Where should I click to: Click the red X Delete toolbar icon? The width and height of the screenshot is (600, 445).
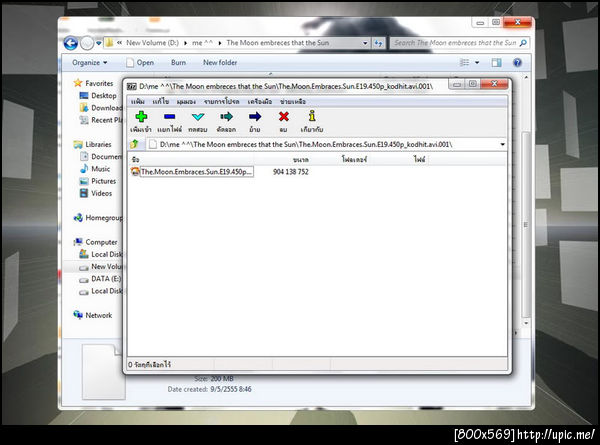tap(284, 117)
